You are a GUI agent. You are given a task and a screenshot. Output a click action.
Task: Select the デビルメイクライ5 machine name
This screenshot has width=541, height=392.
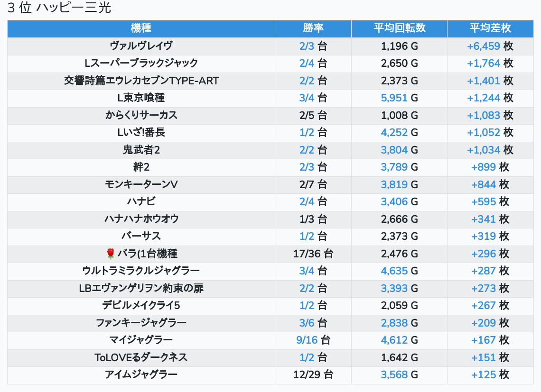click(x=141, y=305)
